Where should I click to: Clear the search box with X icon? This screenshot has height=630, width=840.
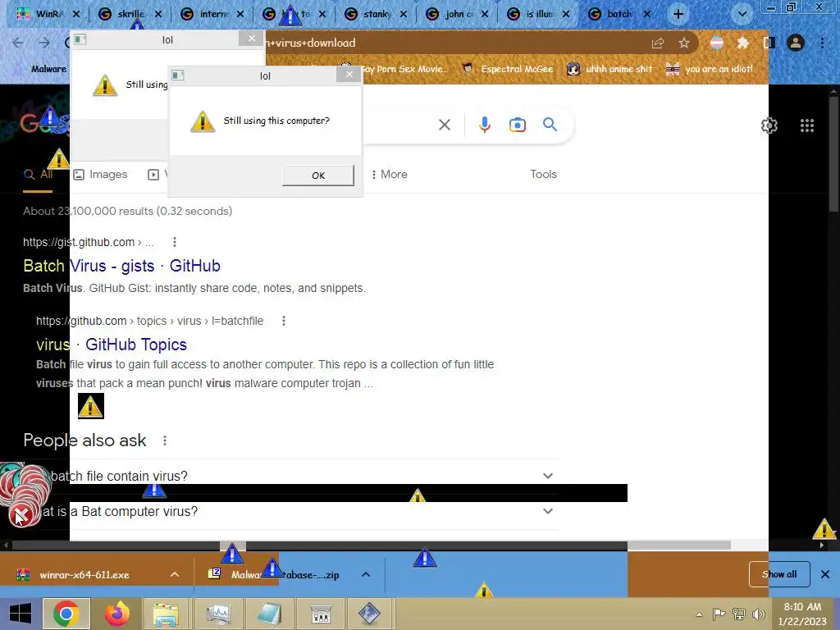tap(444, 125)
